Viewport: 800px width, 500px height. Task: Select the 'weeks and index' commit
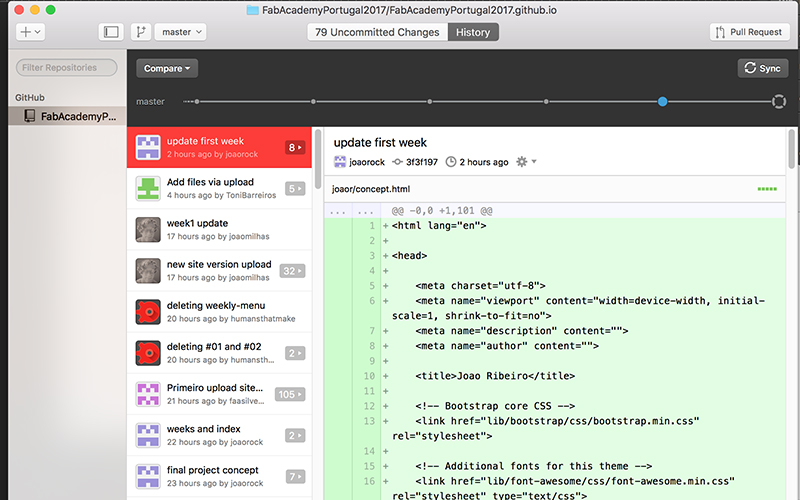click(x=219, y=435)
